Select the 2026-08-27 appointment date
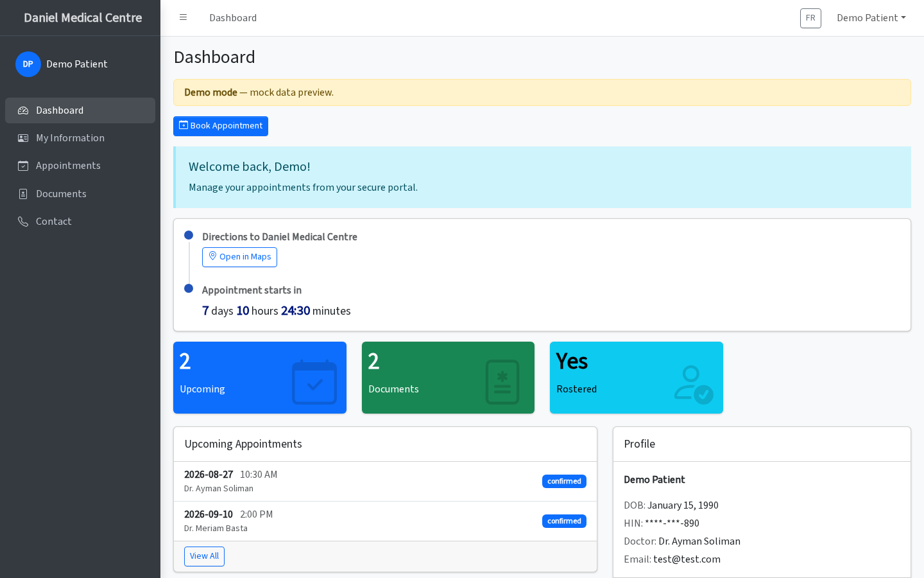This screenshot has width=924, height=578. [209, 475]
